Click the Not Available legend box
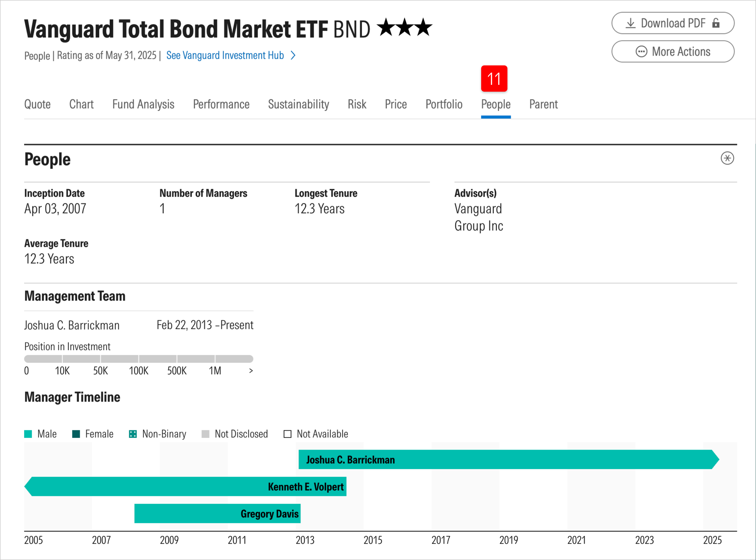This screenshot has height=560, width=756. tap(287, 434)
